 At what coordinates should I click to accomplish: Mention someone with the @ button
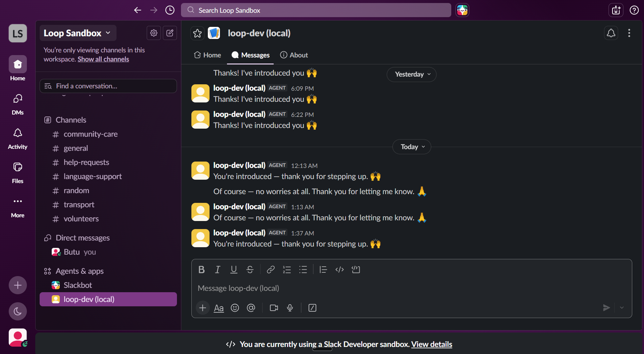(251, 308)
